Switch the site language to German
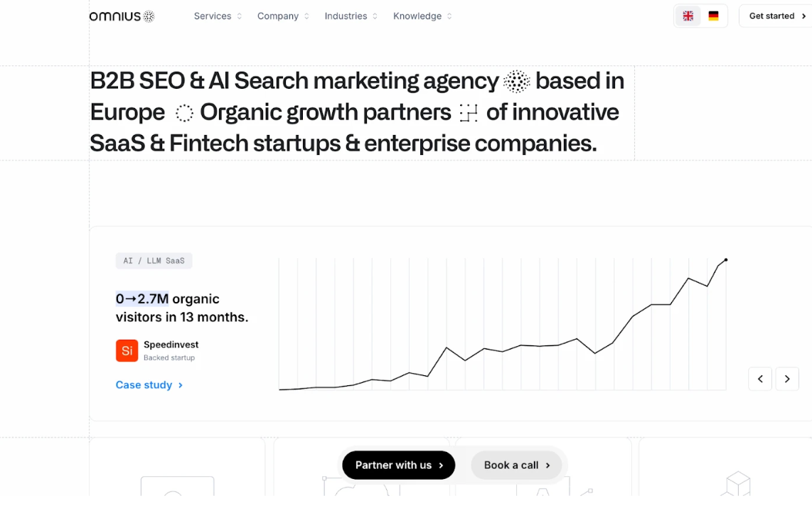 click(714, 15)
